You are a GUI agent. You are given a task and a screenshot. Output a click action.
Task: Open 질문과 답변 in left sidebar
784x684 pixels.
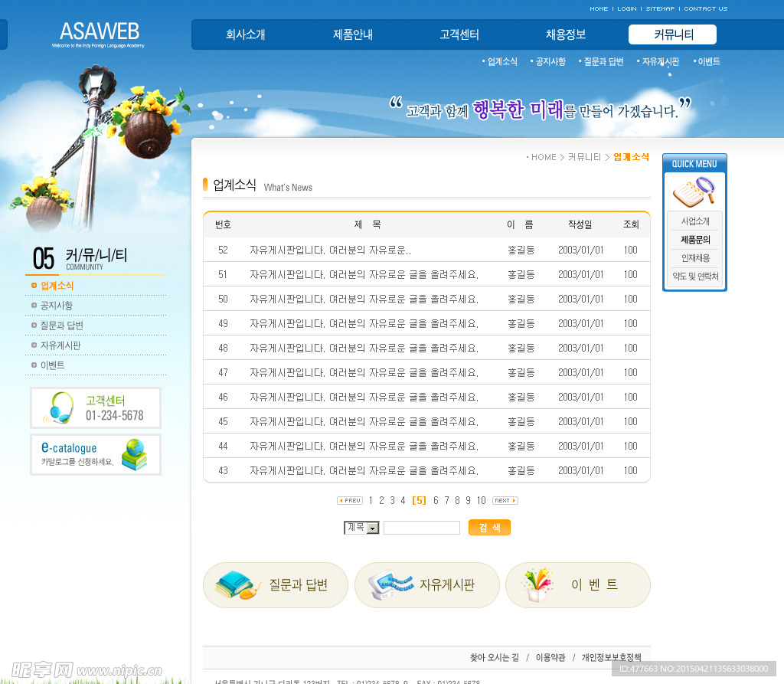tap(61, 326)
